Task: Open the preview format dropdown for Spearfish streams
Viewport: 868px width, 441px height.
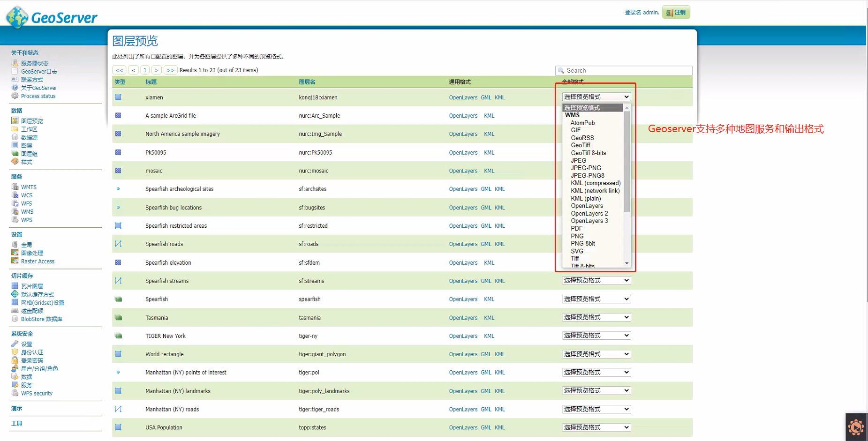Action: coord(596,280)
